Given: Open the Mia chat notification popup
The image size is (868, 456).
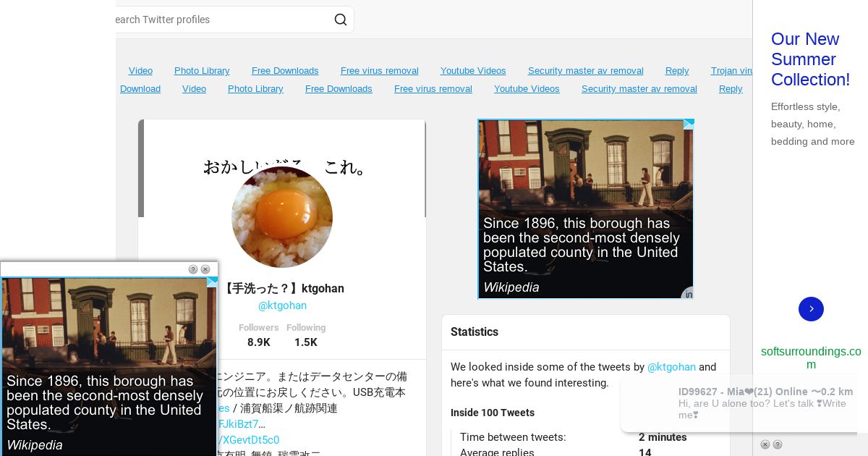Looking at the screenshot, I should 739,403.
